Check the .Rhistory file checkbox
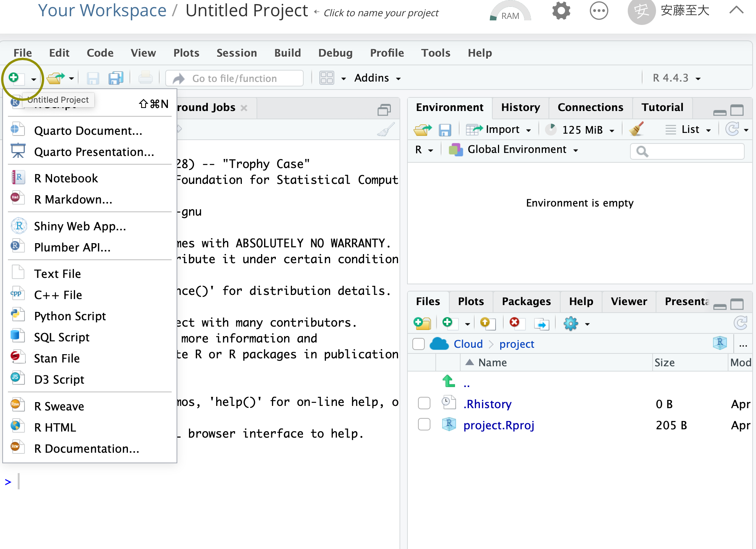Image resolution: width=756 pixels, height=549 pixels. 424,403
